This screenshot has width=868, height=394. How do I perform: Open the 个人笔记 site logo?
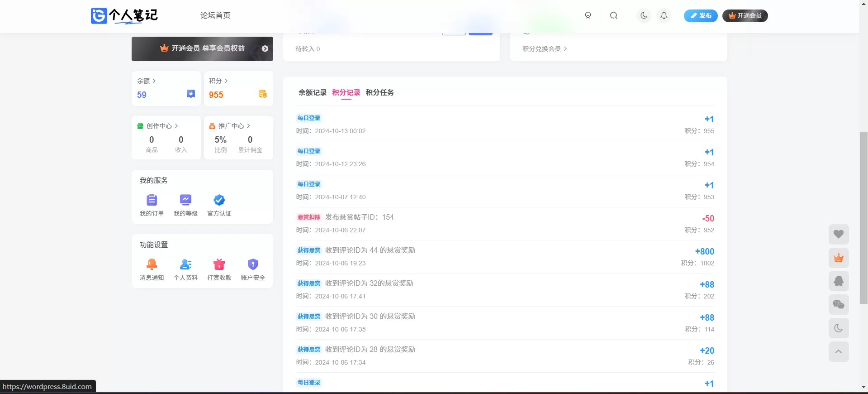pos(124,15)
